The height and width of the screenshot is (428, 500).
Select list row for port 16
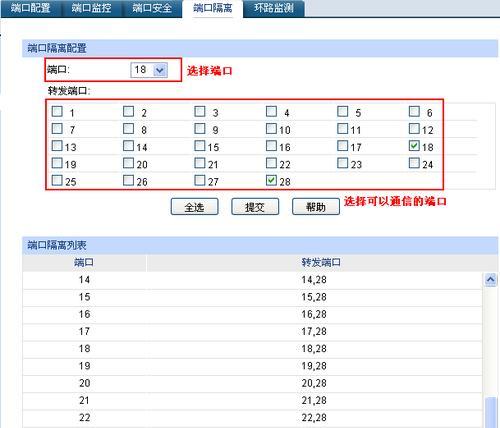(252, 314)
